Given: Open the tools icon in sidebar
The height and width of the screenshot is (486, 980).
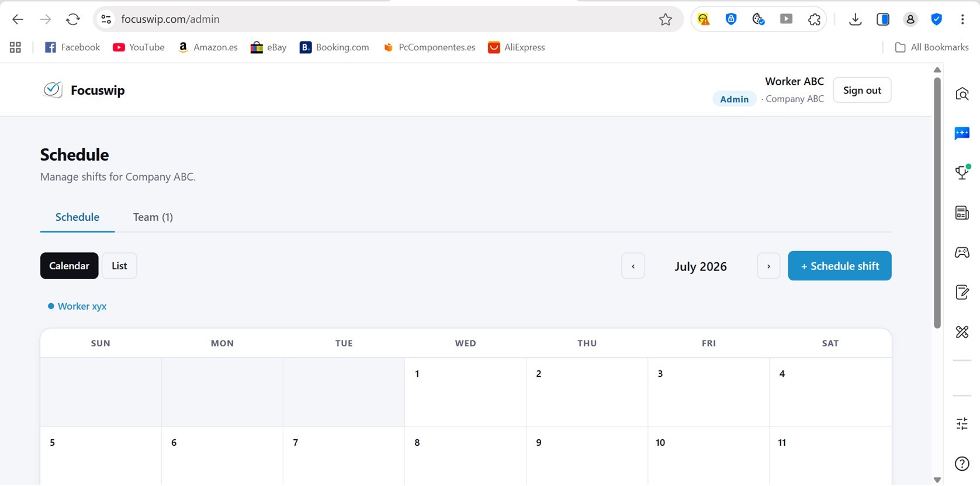Looking at the screenshot, I should tap(962, 332).
